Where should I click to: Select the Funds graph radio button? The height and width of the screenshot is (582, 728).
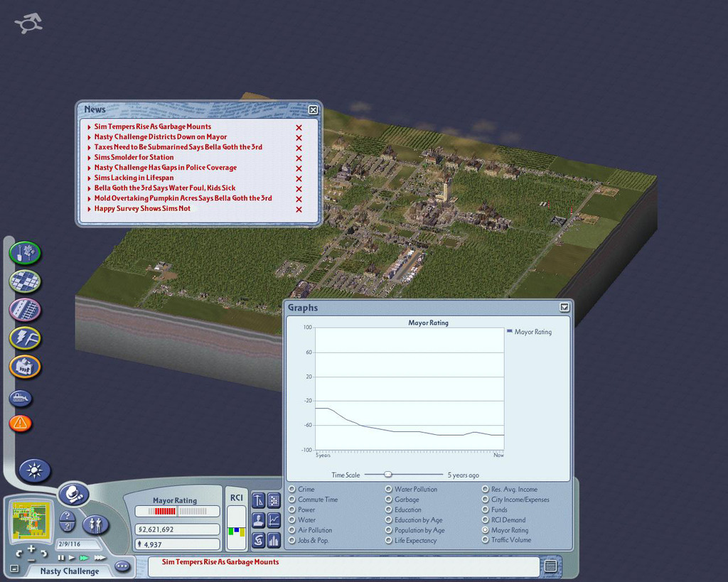coord(485,510)
